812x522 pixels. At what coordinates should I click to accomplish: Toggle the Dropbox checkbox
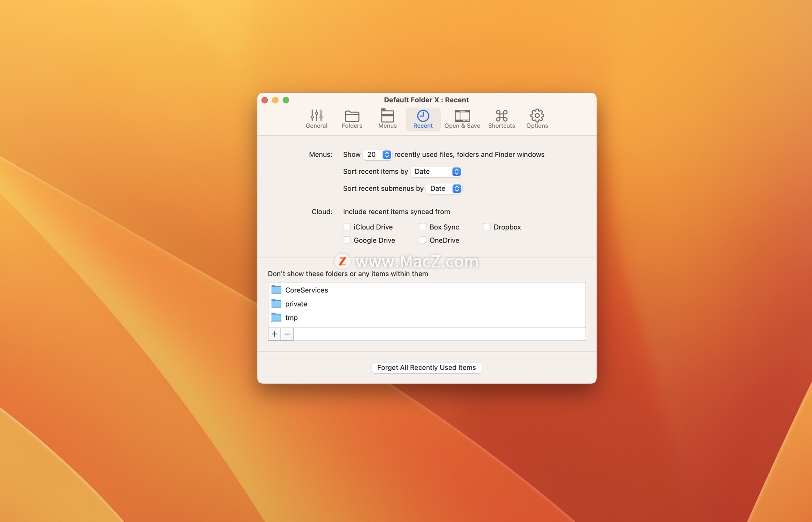[487, 227]
